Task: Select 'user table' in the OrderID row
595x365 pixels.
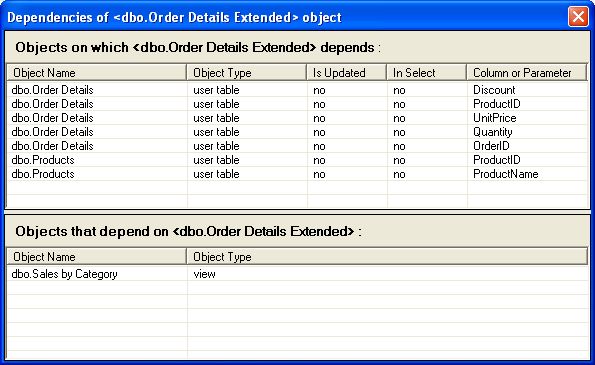Action: coord(216,146)
